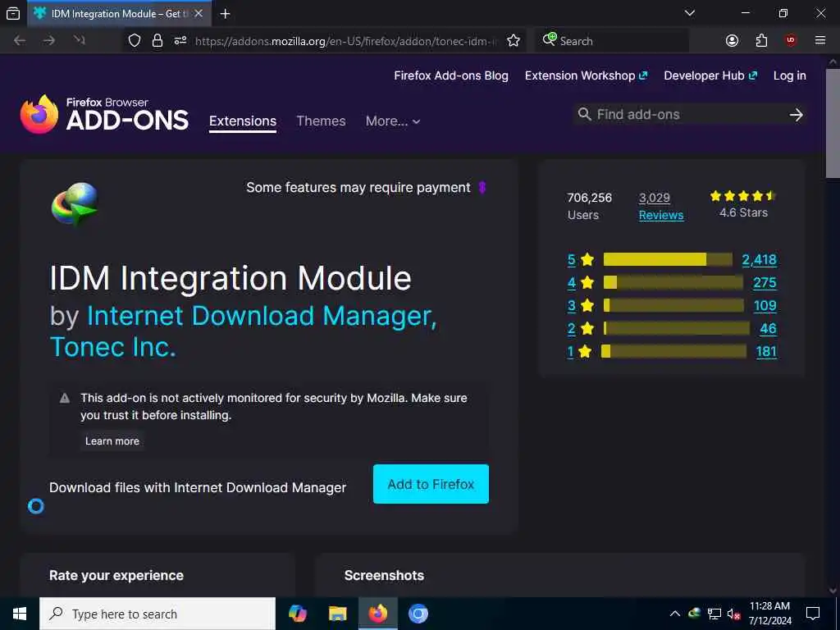Open the 46 two-star review count
Screen dimensions: 840x630
click(768, 328)
